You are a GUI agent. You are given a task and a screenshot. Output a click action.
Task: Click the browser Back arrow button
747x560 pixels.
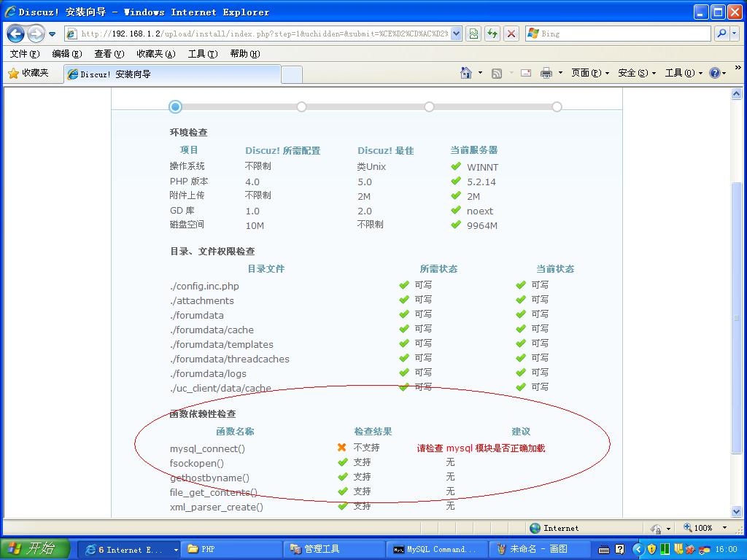tap(15, 34)
